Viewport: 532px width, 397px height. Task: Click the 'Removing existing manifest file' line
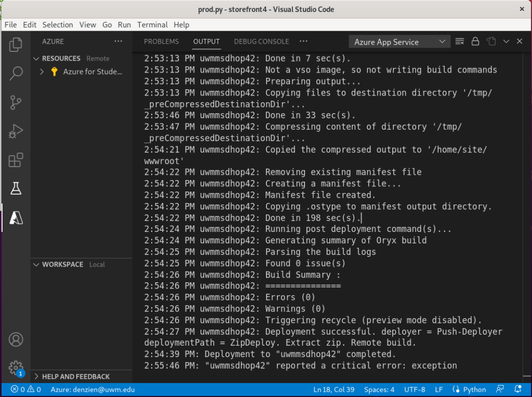click(283, 172)
